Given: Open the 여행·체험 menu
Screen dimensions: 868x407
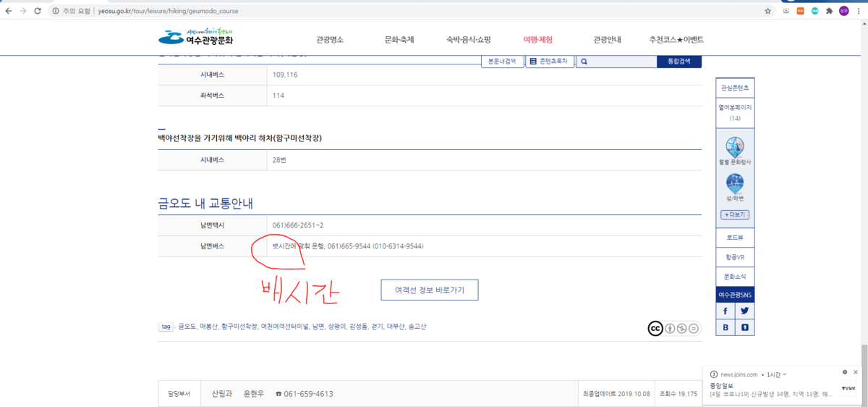Looking at the screenshot, I should (538, 40).
